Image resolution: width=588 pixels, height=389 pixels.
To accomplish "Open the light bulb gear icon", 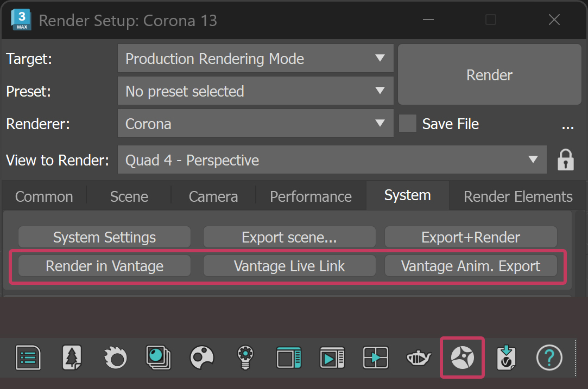I will 245,358.
